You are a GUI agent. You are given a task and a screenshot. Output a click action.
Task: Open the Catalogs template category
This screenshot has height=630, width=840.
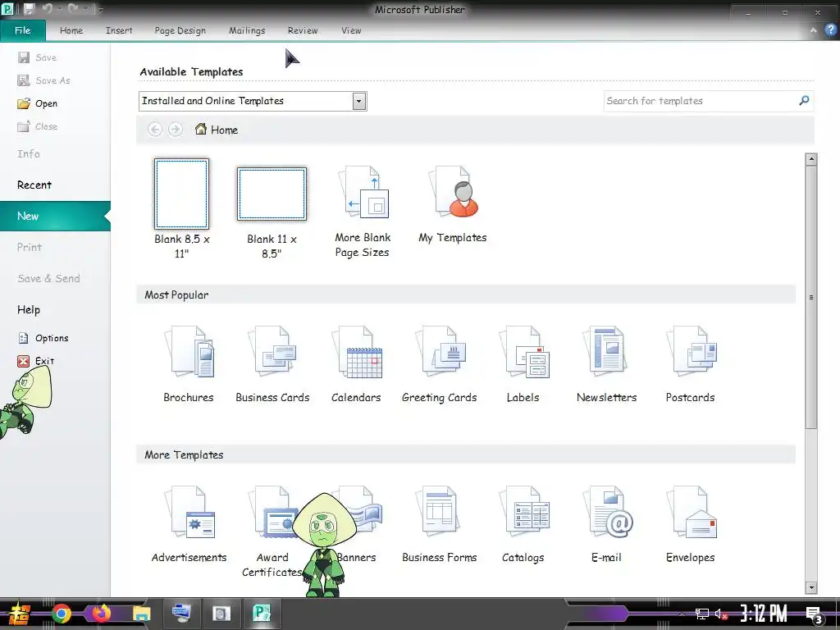click(523, 524)
